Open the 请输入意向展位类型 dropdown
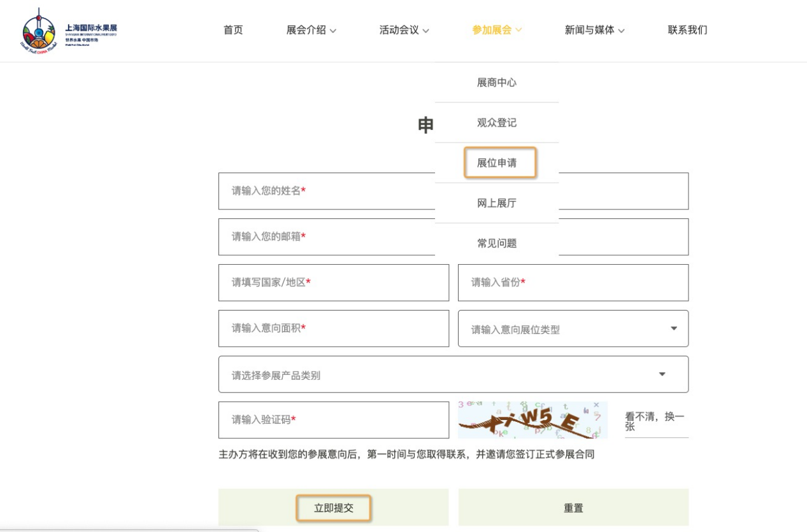 [x=573, y=329]
